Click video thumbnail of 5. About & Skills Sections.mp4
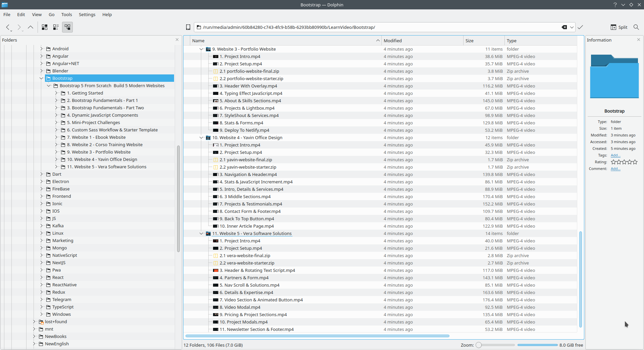 [216, 101]
